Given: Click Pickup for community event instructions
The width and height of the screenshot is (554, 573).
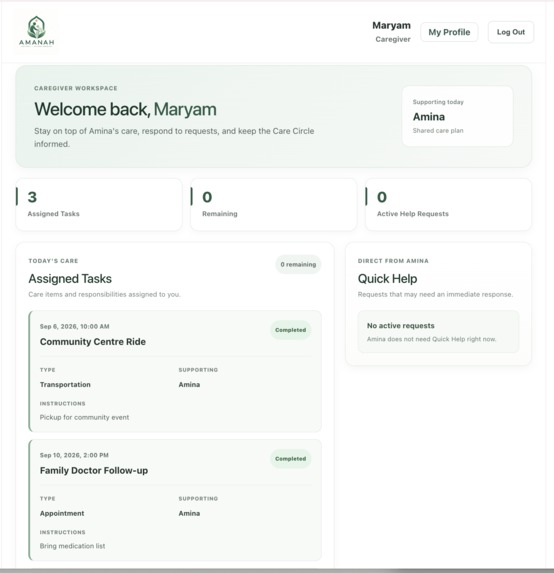Looking at the screenshot, I should (x=84, y=417).
